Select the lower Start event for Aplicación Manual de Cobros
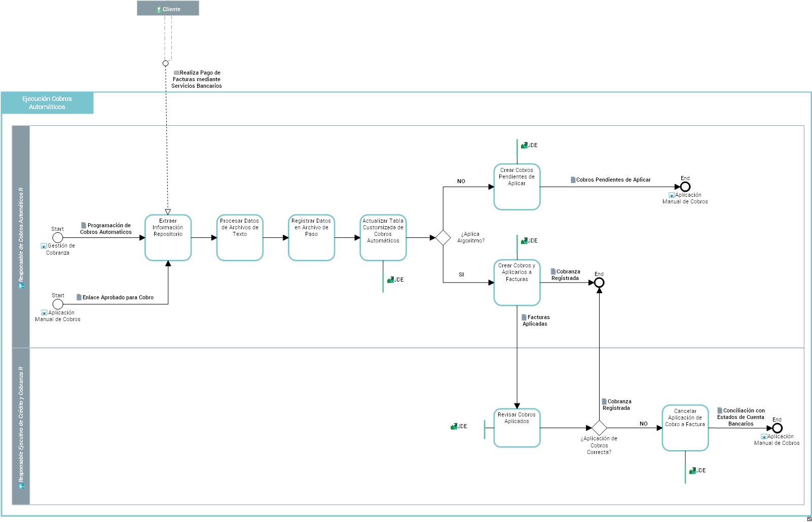The image size is (812, 522). coord(58,304)
